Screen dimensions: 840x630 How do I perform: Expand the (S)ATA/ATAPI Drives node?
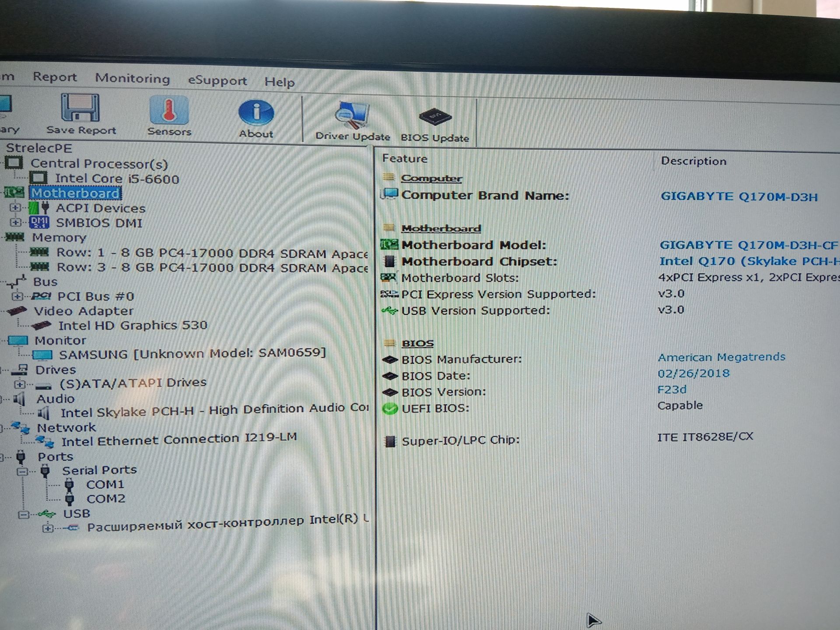(x=19, y=385)
